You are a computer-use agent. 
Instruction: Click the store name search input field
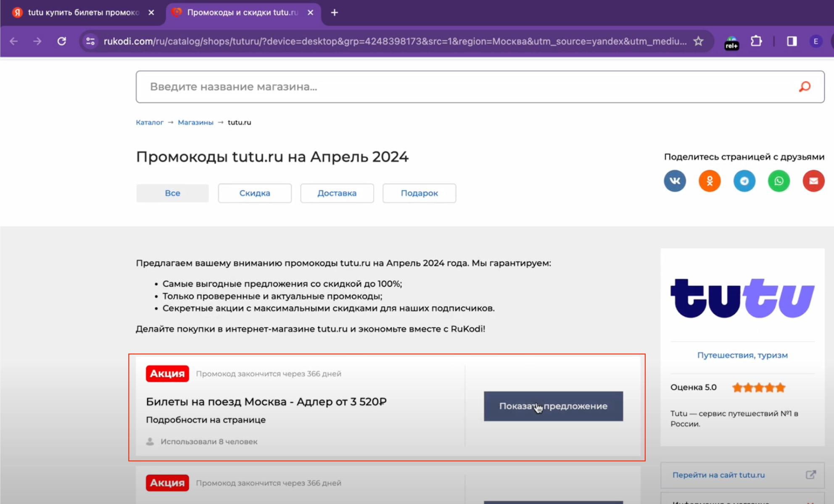(x=378, y=87)
